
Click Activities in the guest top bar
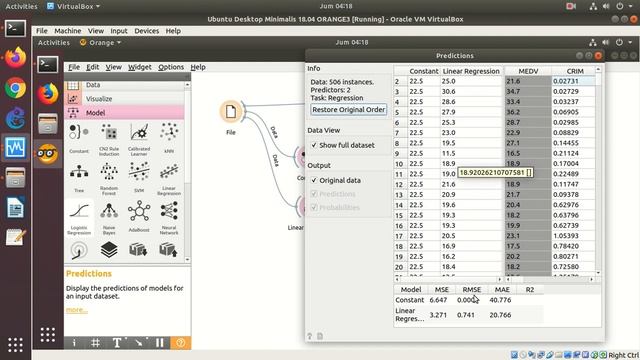click(x=54, y=42)
